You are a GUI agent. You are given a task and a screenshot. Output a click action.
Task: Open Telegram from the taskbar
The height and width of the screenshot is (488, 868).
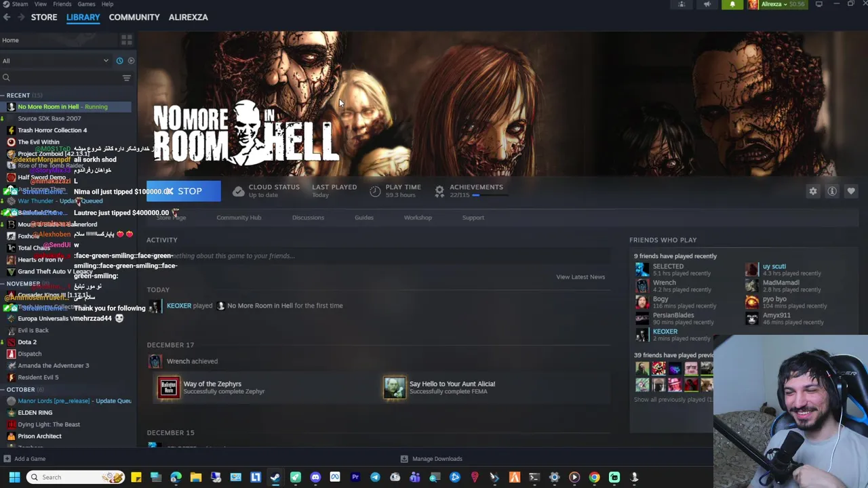point(375,477)
